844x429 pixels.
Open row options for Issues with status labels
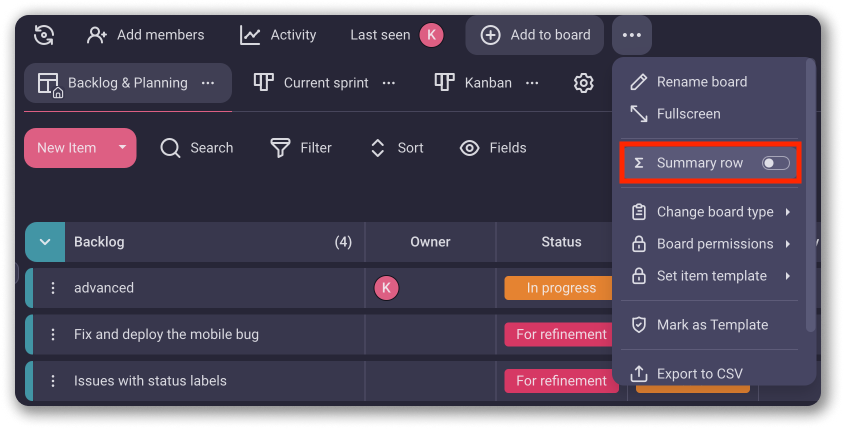[x=54, y=381]
